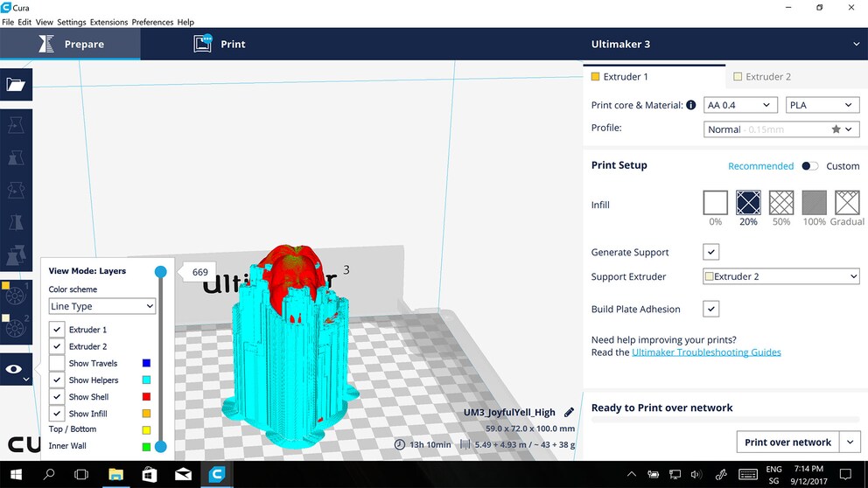
Task: Toggle Generate Support checkbox
Action: [x=711, y=252]
